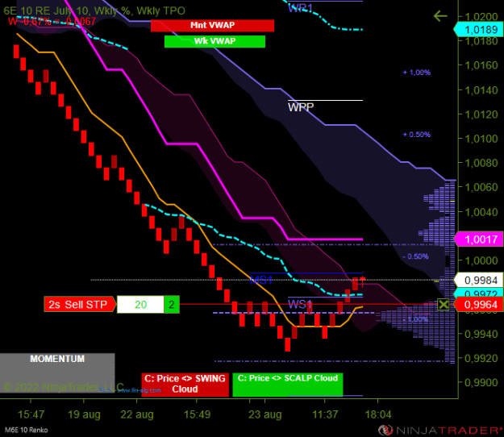
Task: Click the Mnt VWAP red button
Action: pyautogui.click(x=212, y=25)
